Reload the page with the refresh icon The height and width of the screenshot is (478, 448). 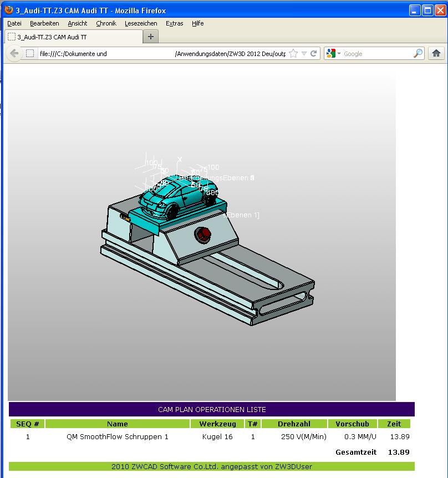point(314,54)
